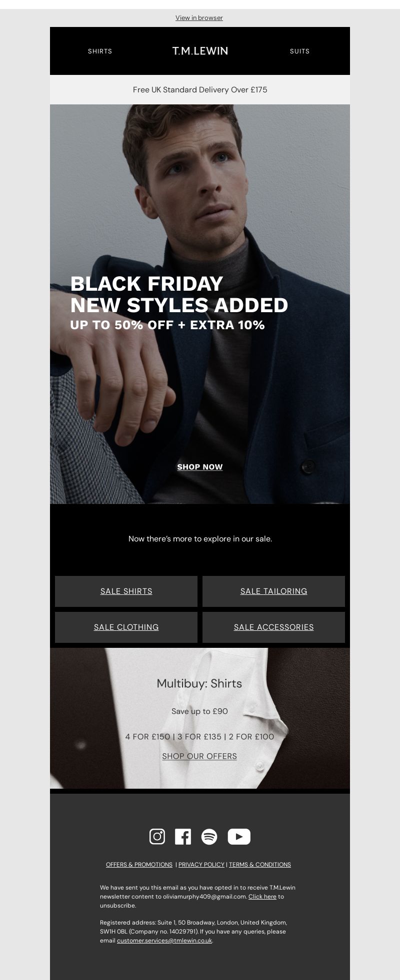Open Sale Clothing button

[x=126, y=627]
